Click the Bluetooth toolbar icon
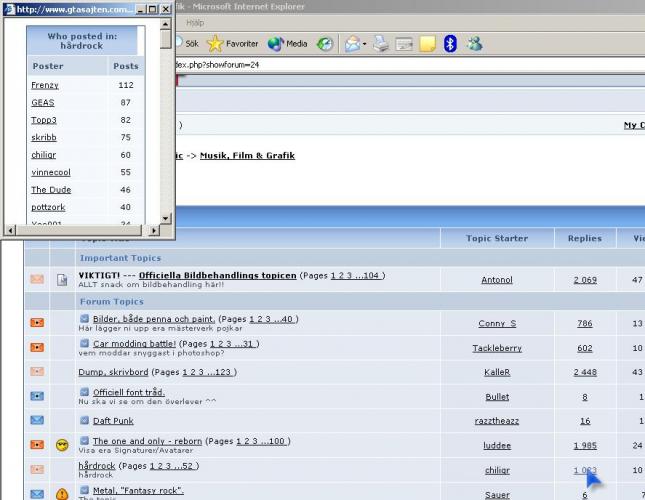The height and width of the screenshot is (500, 645). pyautogui.click(x=450, y=44)
